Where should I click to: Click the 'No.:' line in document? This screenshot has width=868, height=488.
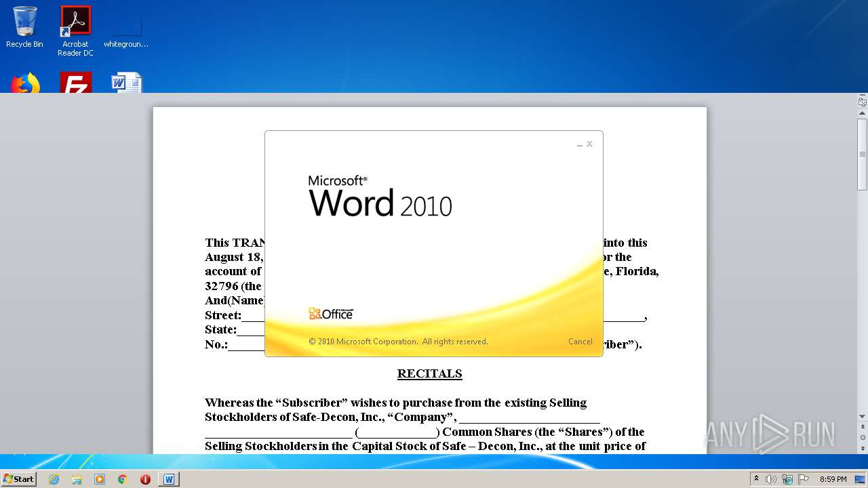(x=235, y=344)
